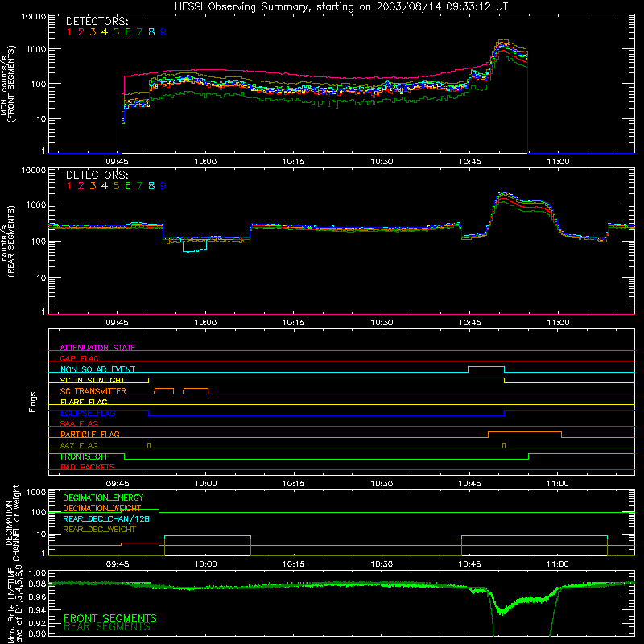
Task: Click the 10:45 tick under the Flags panel
Action: click(470, 484)
